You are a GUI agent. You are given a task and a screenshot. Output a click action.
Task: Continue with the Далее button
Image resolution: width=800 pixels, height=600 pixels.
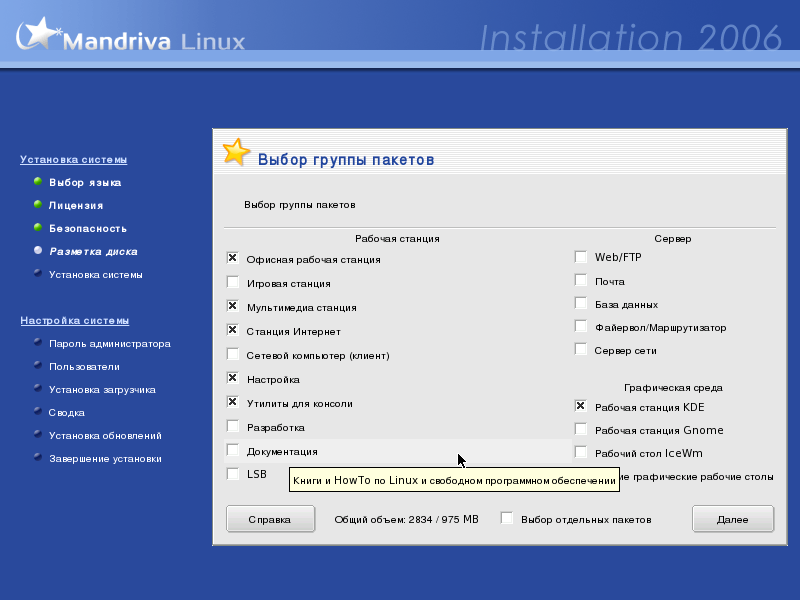(x=733, y=519)
